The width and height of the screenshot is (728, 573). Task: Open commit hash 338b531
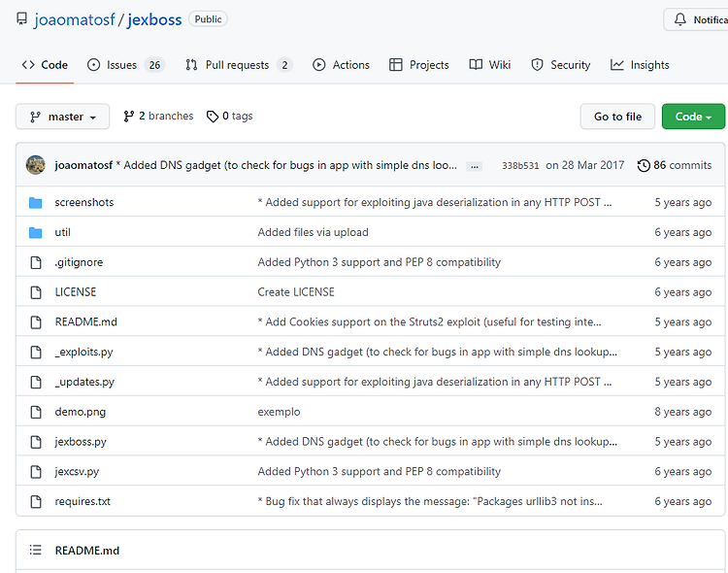click(520, 166)
